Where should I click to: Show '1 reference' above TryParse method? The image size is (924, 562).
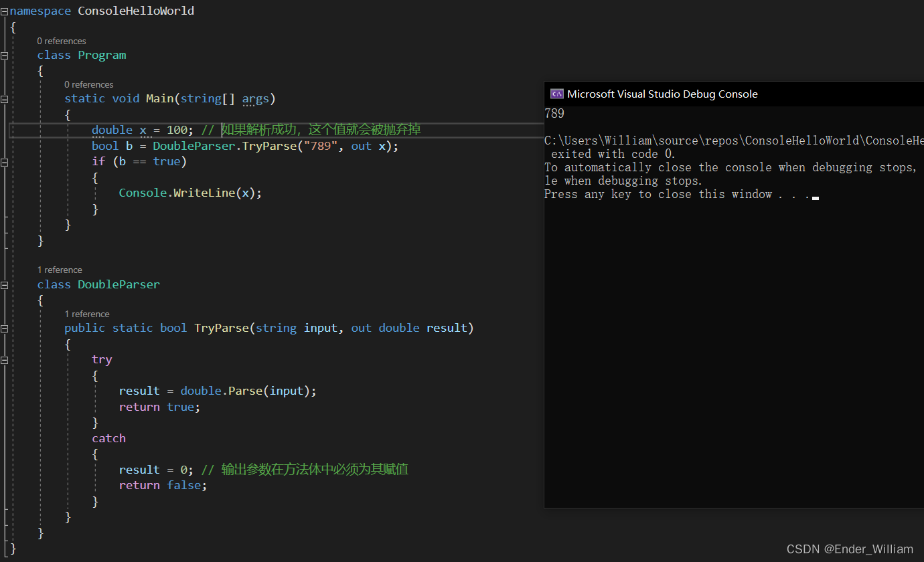coord(87,314)
